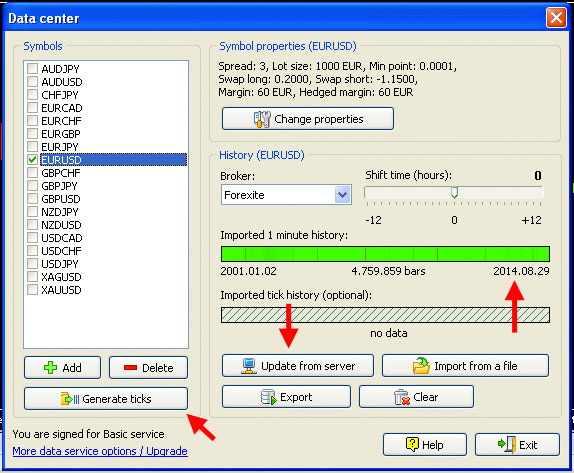Click the wrench icon on Change properties
Image resolution: width=574 pixels, height=473 pixels.
[262, 119]
